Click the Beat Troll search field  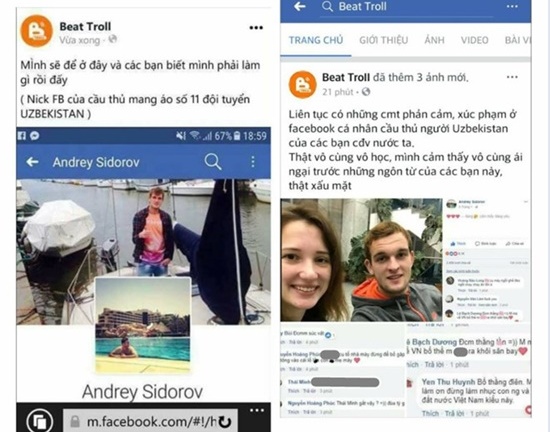tap(407, 7)
